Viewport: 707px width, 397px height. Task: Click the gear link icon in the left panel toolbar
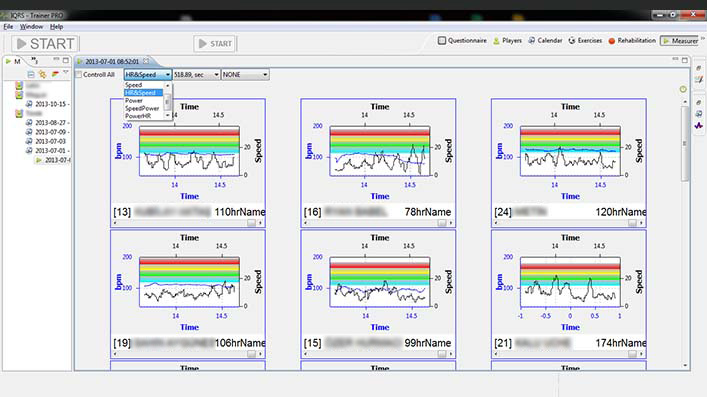[x=42, y=74]
